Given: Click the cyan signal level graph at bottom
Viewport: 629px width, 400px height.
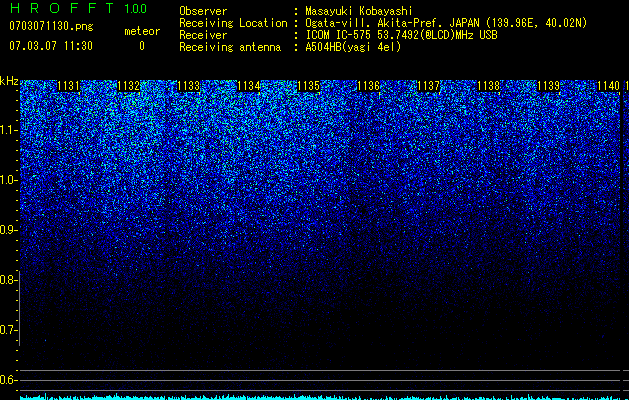Looking at the screenshot, I should 321,397.
